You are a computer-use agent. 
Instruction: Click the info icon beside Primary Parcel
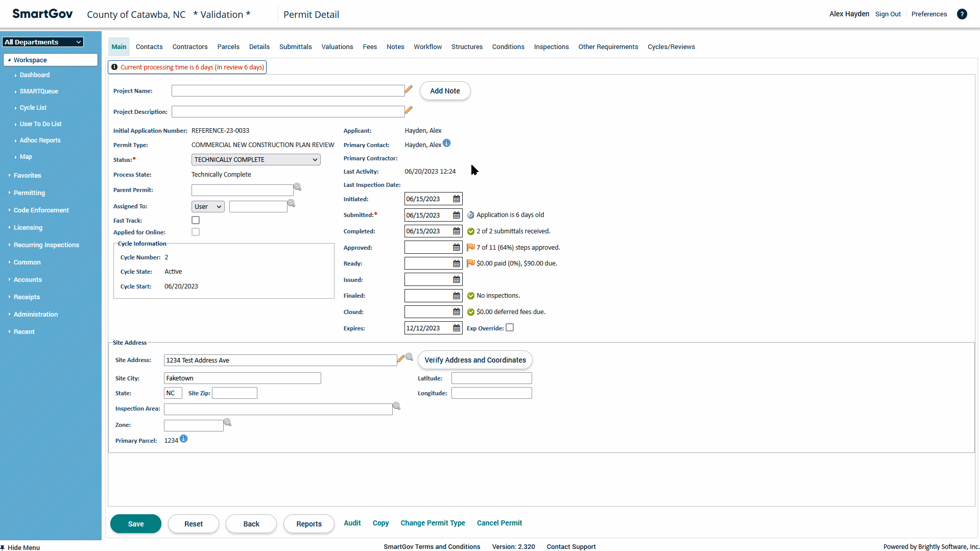(x=184, y=439)
